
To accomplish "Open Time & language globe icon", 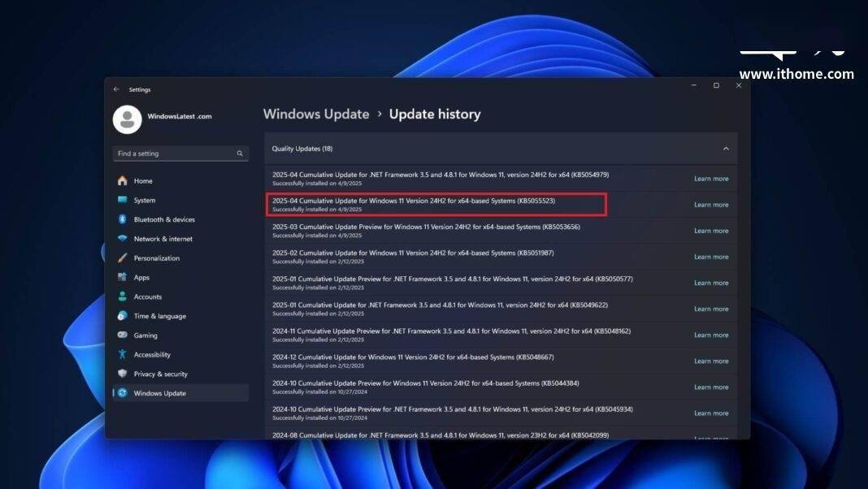I will (x=123, y=315).
